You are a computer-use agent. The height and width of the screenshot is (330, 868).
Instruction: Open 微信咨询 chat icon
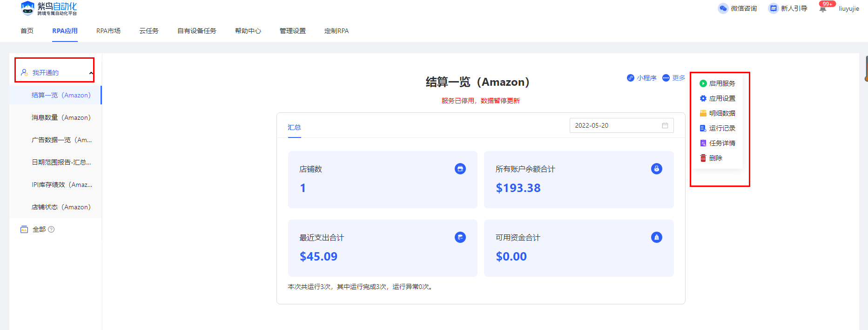(723, 8)
